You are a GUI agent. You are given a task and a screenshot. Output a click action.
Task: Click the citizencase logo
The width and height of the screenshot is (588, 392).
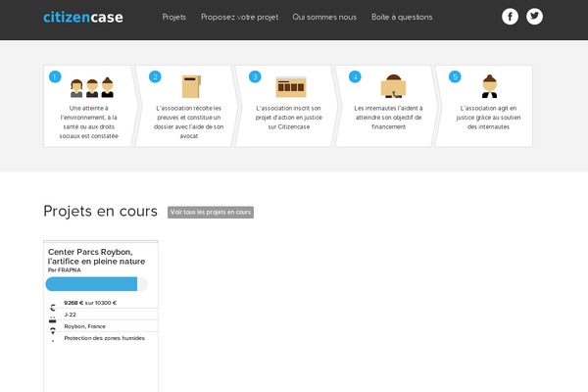(x=83, y=18)
